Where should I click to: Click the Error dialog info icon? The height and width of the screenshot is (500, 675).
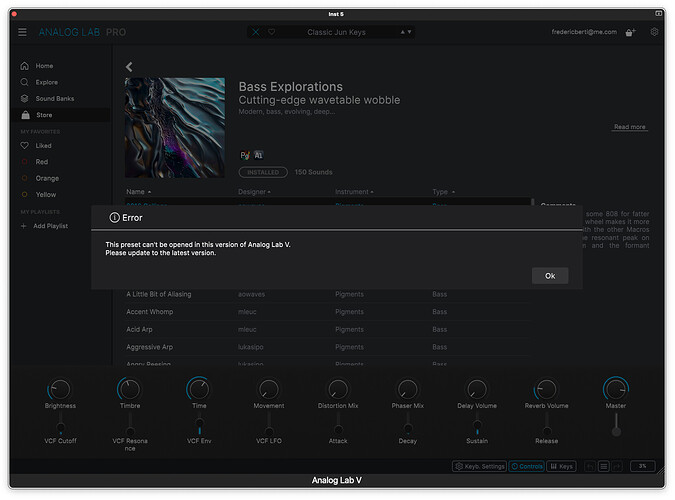click(114, 217)
